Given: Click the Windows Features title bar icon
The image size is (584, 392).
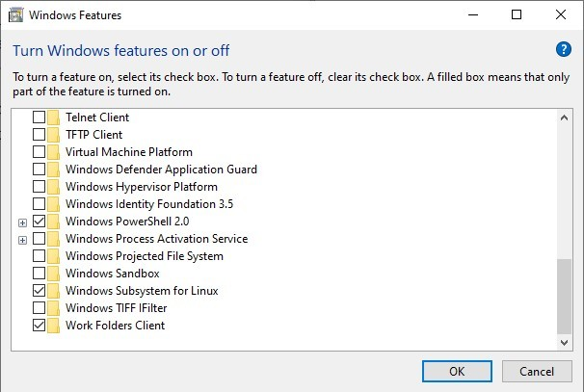Looking at the screenshot, I should (15, 15).
